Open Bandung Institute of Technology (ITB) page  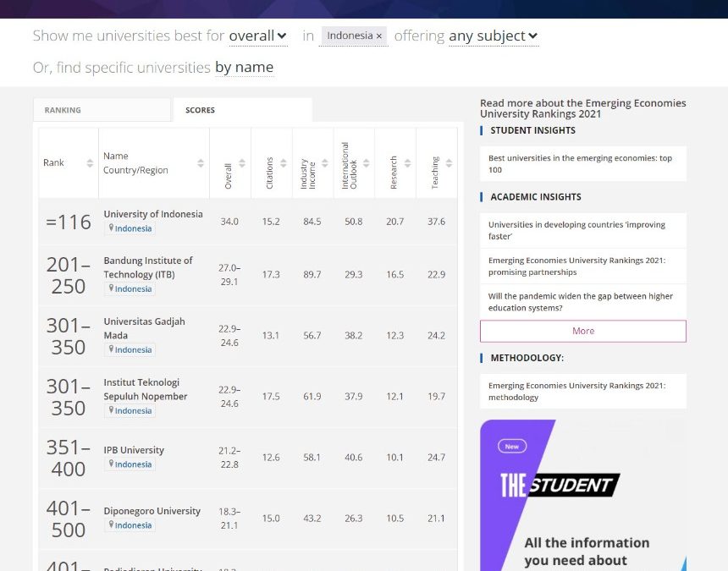pos(148,267)
